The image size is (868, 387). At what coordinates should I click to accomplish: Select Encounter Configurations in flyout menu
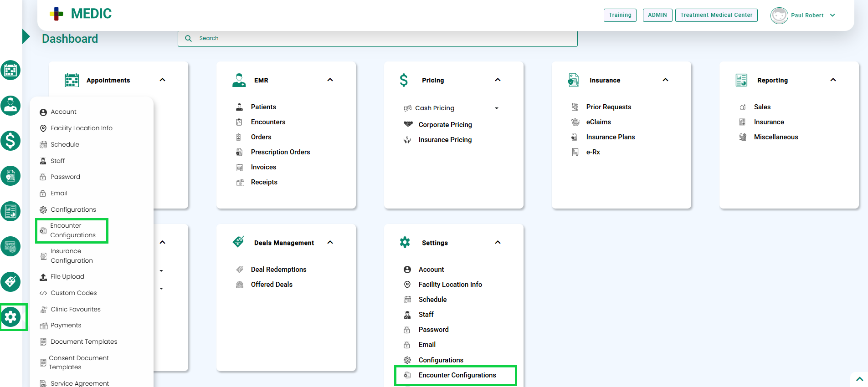coord(72,230)
